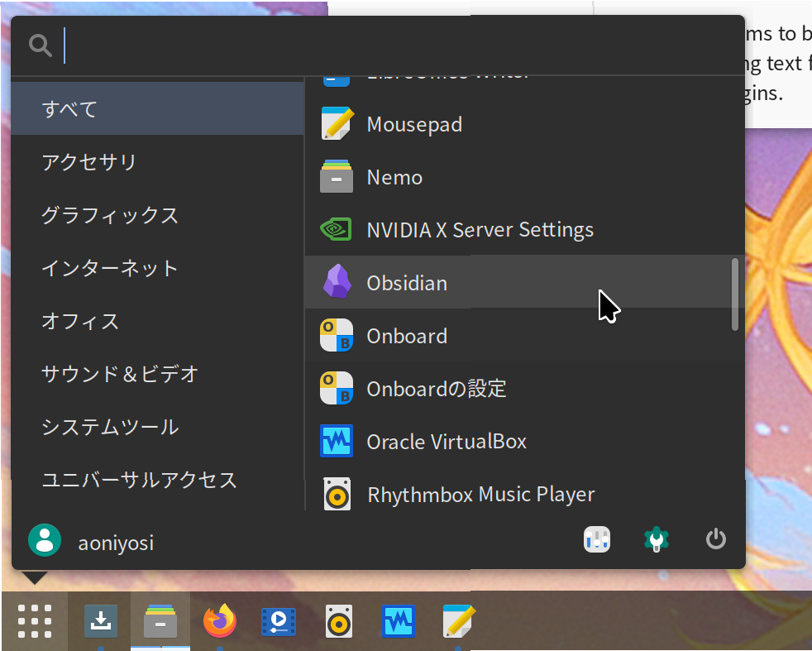The width and height of the screenshot is (812, 651).
Task: Click the Onboardの設定 icon
Action: click(337, 388)
